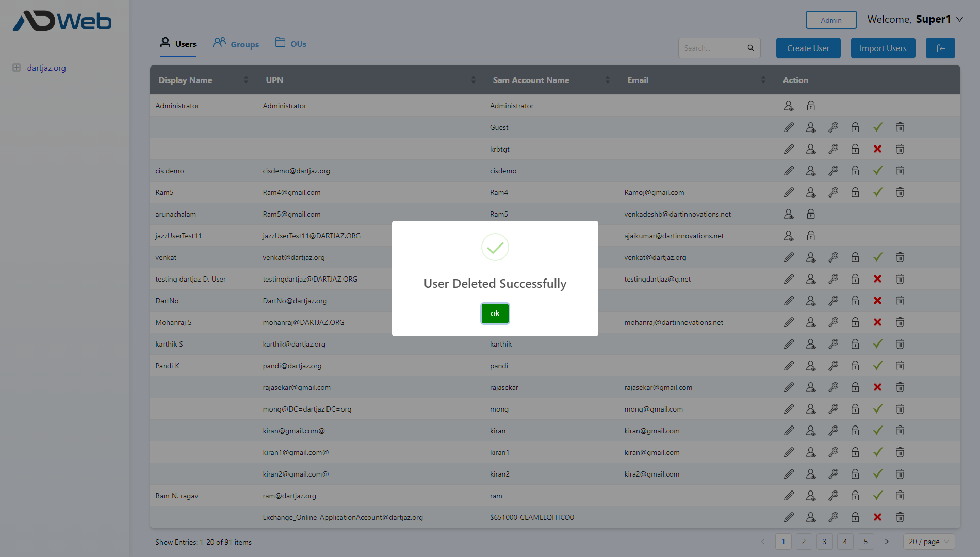The height and width of the screenshot is (557, 980).
Task: Enable Mohanraj S by clicking the red X
Action: 877,322
